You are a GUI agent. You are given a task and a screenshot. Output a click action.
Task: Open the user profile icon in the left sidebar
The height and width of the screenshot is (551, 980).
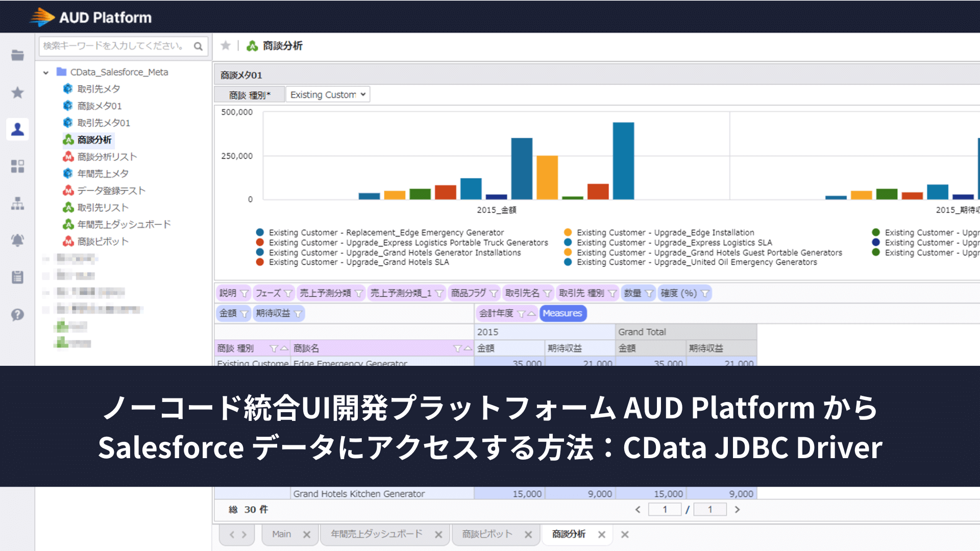pyautogui.click(x=17, y=129)
